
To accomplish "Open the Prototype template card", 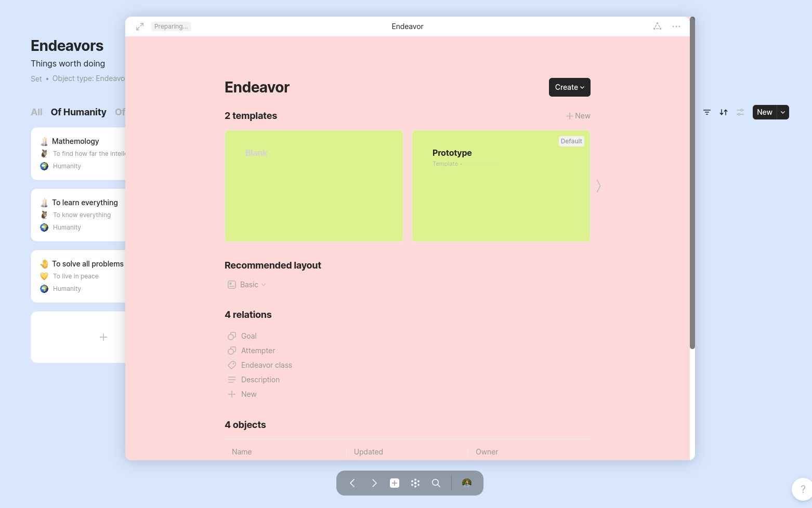I will [501, 185].
